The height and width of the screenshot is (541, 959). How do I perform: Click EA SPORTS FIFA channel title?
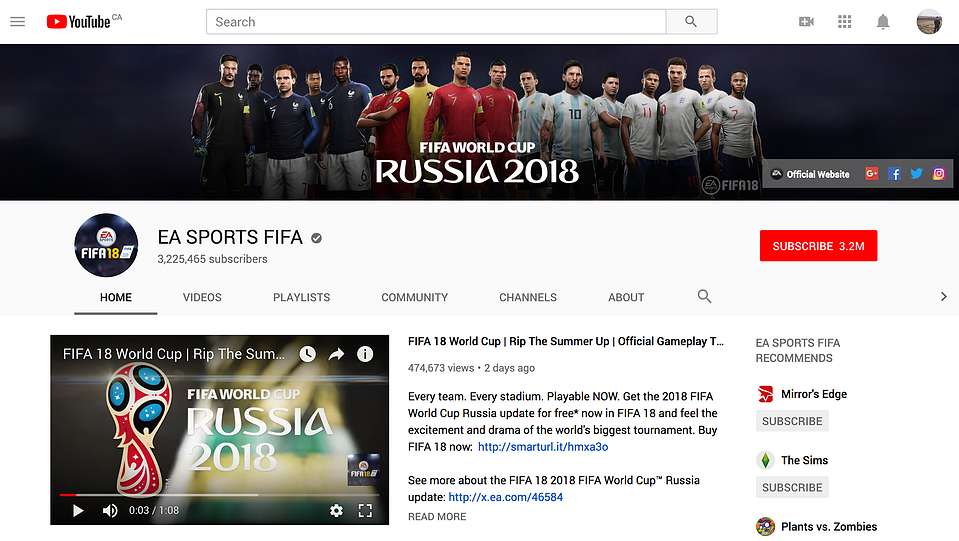pos(230,237)
